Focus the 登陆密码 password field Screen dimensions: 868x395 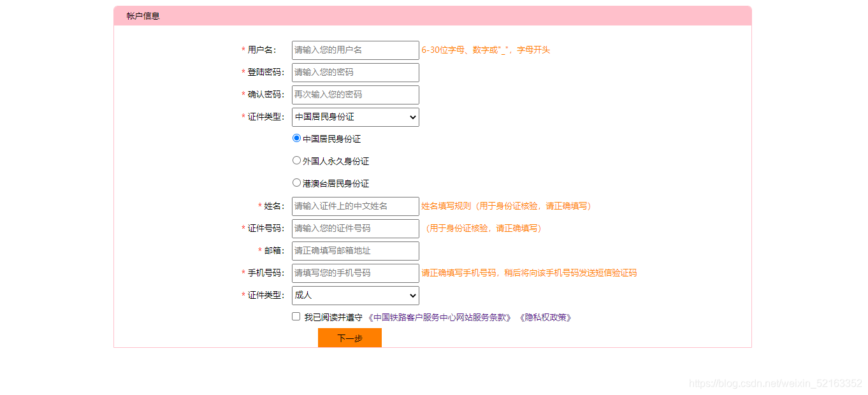[x=356, y=73]
